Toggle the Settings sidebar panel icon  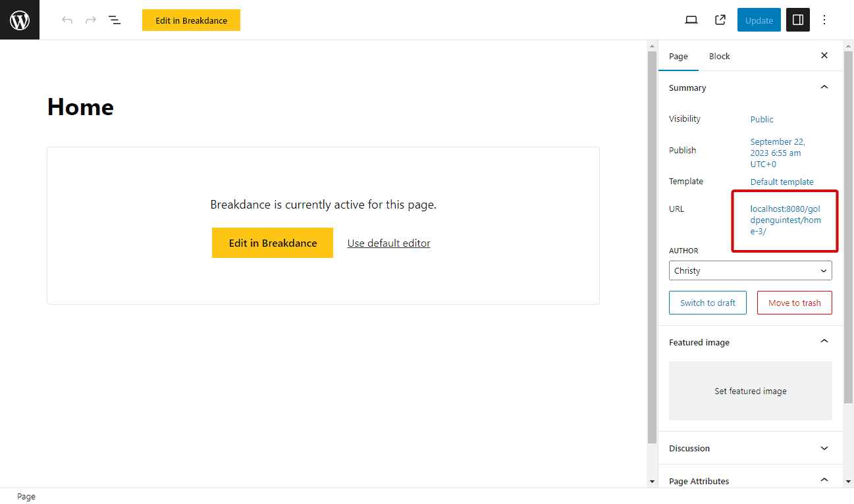coord(798,20)
